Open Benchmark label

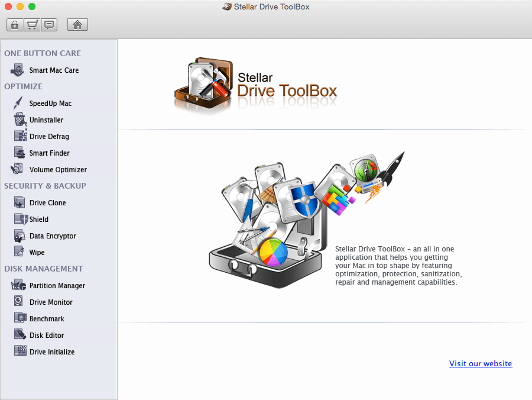(47, 319)
